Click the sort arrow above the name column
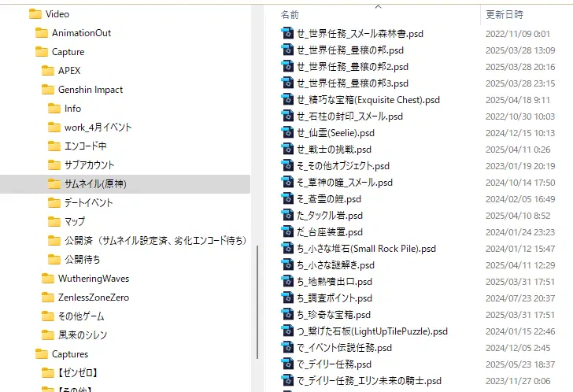573x392 pixels. [379, 6]
